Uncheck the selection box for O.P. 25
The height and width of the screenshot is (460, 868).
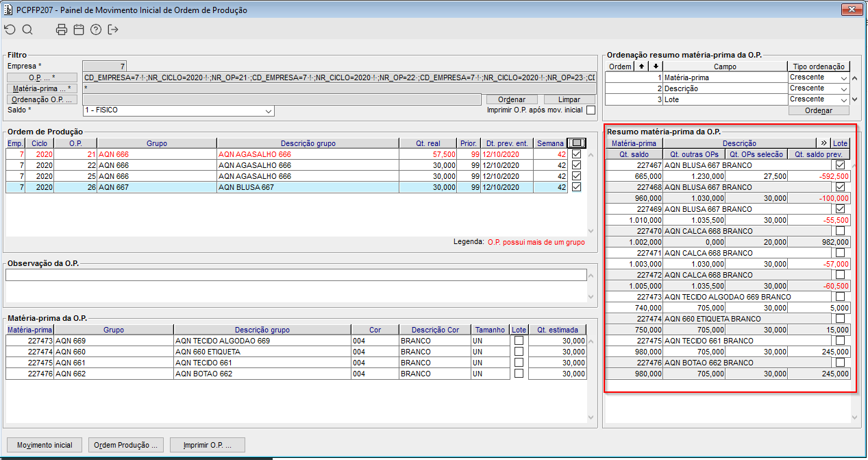click(576, 176)
